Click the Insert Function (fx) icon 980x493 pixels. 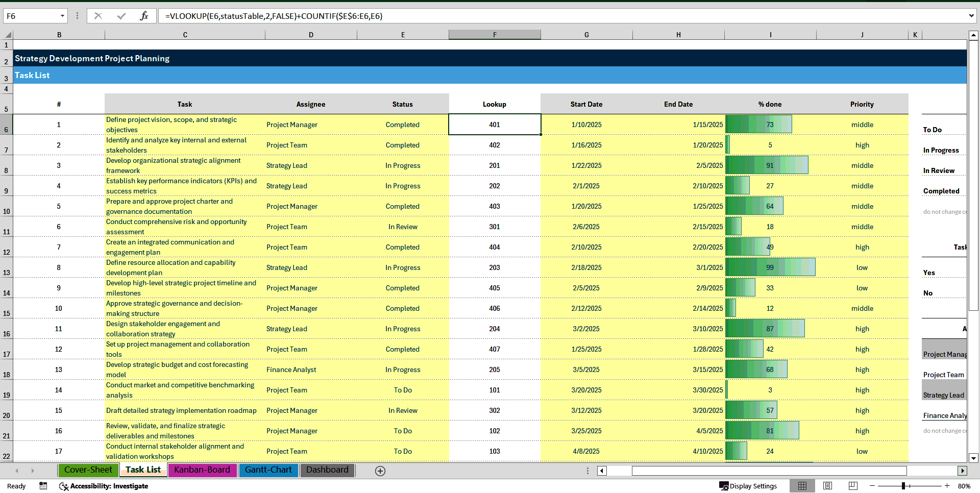pos(145,16)
